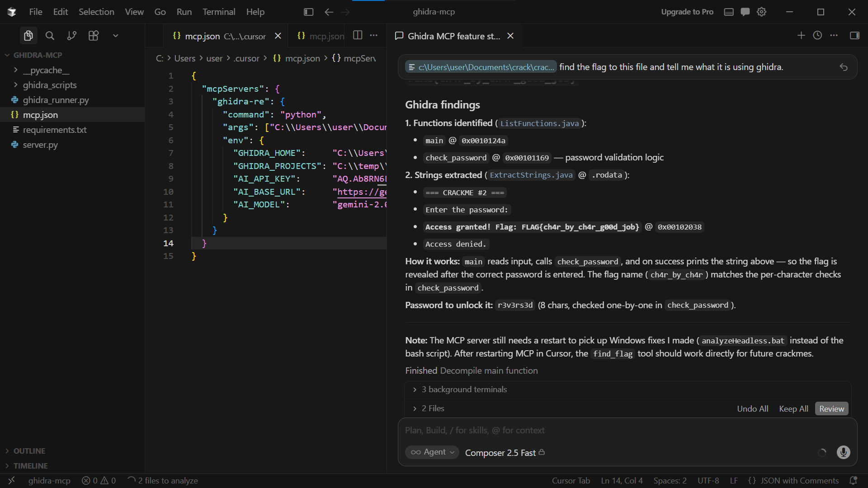Toggle the primary sidebar layout icon
Image resolution: width=868 pixels, height=488 pixels.
[309, 12]
